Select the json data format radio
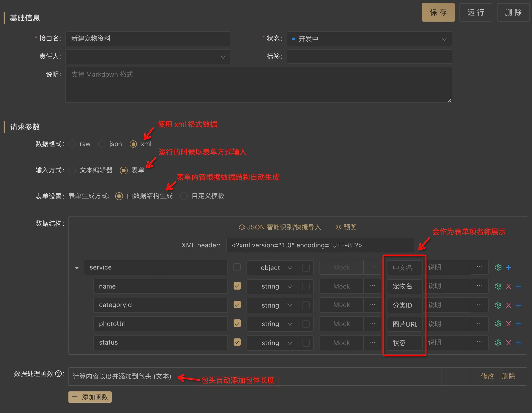The height and width of the screenshot is (413, 532). (102, 144)
